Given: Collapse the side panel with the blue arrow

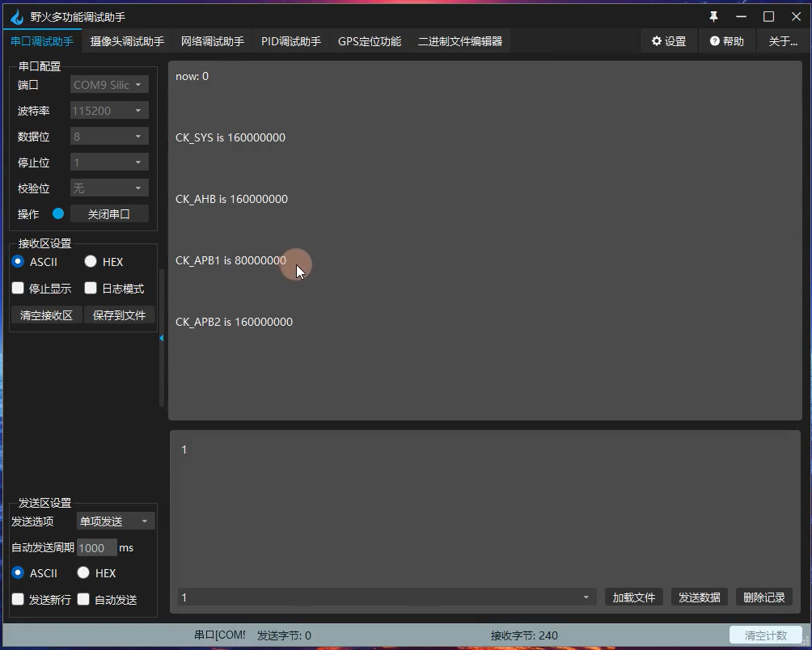Looking at the screenshot, I should [x=161, y=338].
